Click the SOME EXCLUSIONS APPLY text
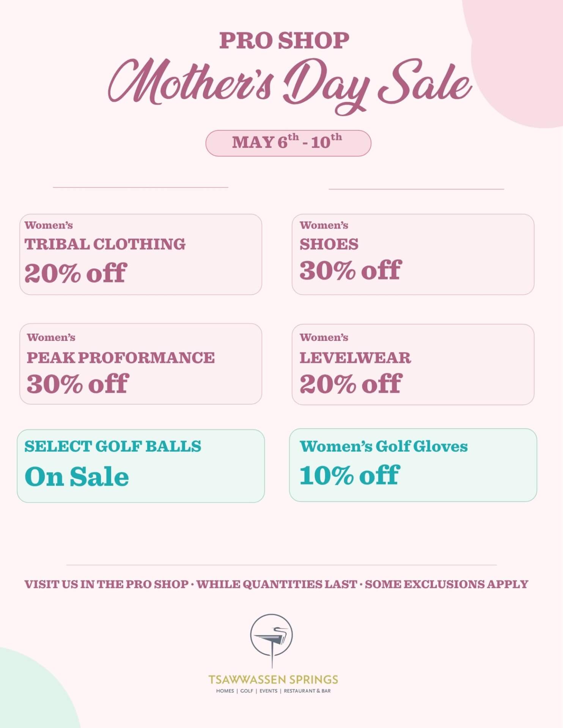Screen dimensions: 563x728 (x=447, y=584)
